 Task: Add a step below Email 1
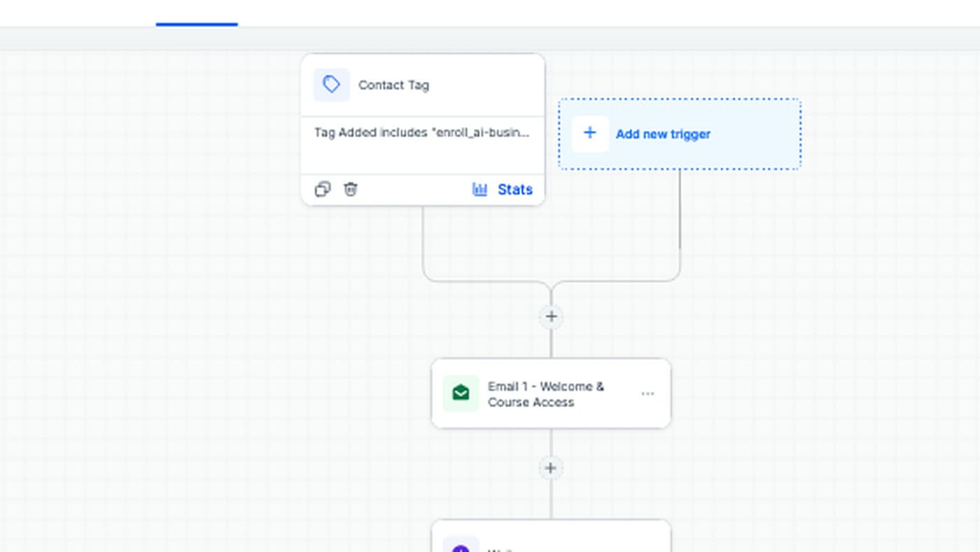[551, 468]
